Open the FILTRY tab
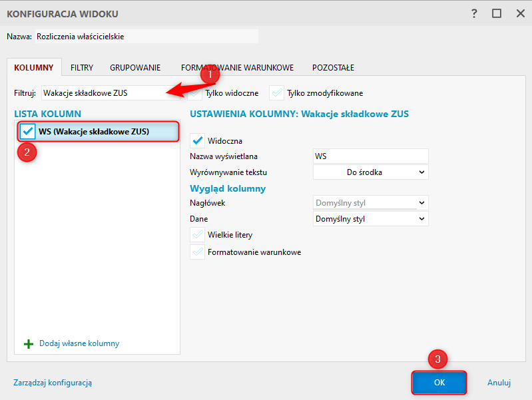Viewport: 532px width, 400px height. pos(82,67)
